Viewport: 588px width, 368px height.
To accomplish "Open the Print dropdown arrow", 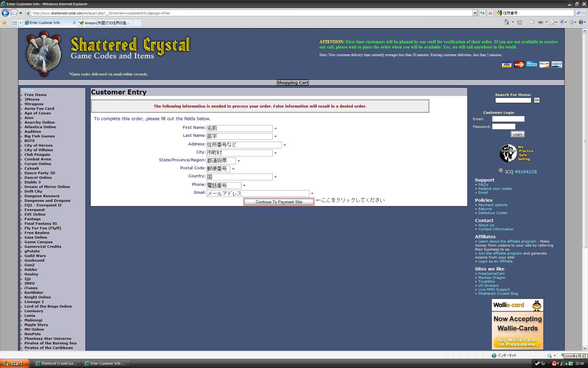I will tap(546, 22).
